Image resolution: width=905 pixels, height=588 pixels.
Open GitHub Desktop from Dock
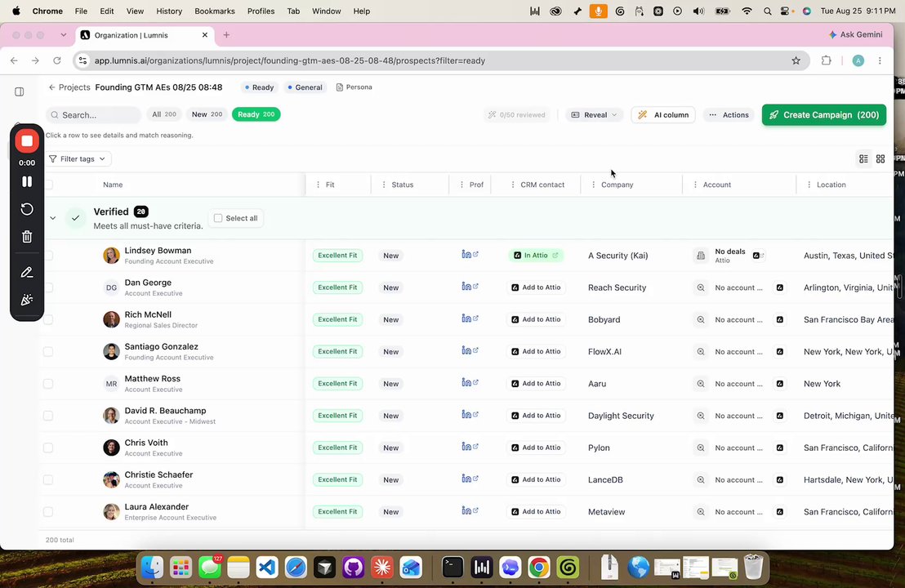(x=353, y=568)
